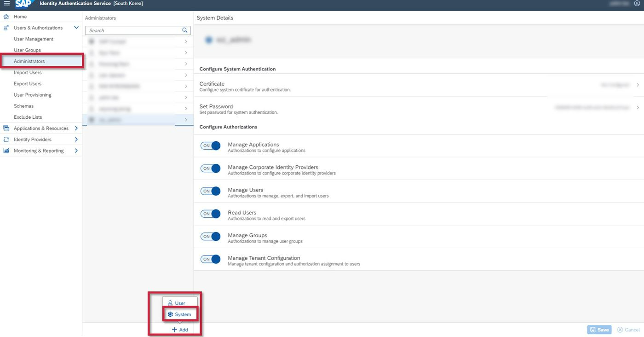The height and width of the screenshot is (337, 644).
Task: Expand Monitoring & Reporting chevron
Action: coord(76,151)
